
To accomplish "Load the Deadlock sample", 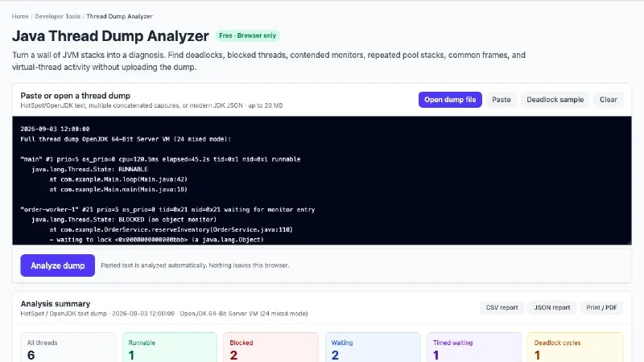I will click(555, 100).
